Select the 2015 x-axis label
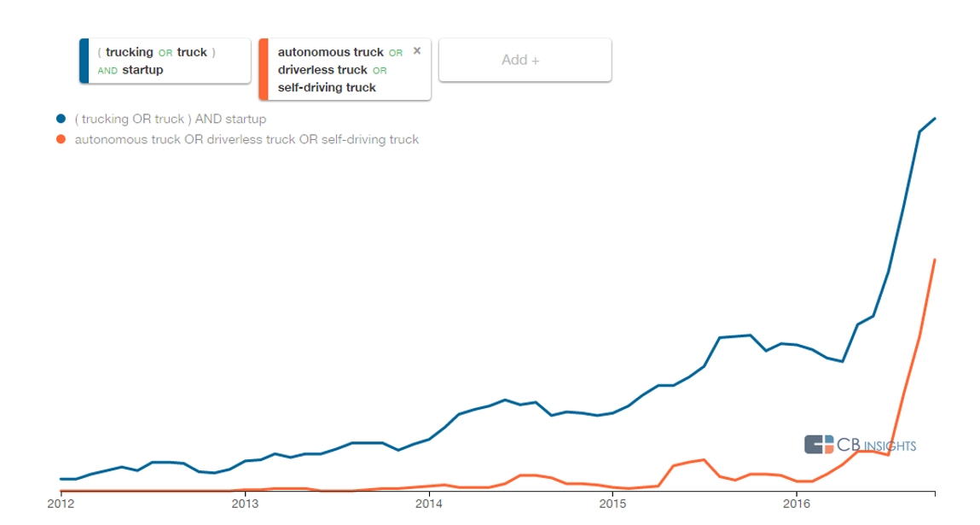The height and width of the screenshot is (525, 980). pos(612,504)
